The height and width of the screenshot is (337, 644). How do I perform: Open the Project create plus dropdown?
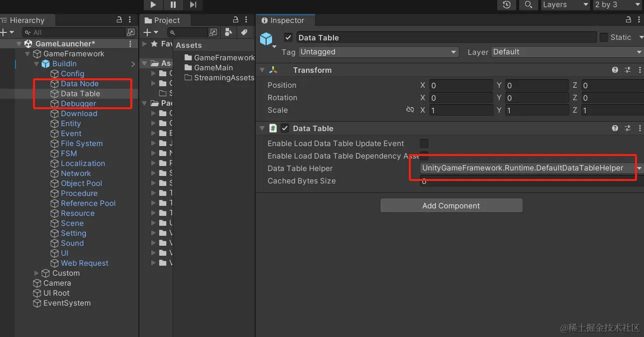[x=150, y=32]
